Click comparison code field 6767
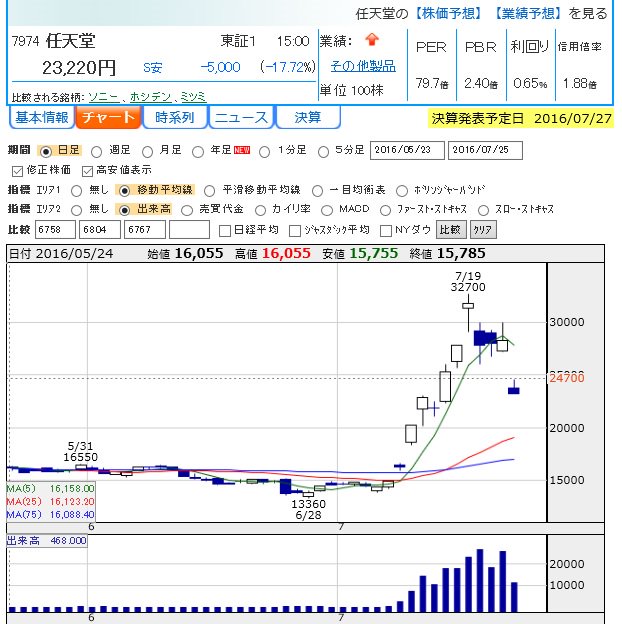 pyautogui.click(x=145, y=230)
